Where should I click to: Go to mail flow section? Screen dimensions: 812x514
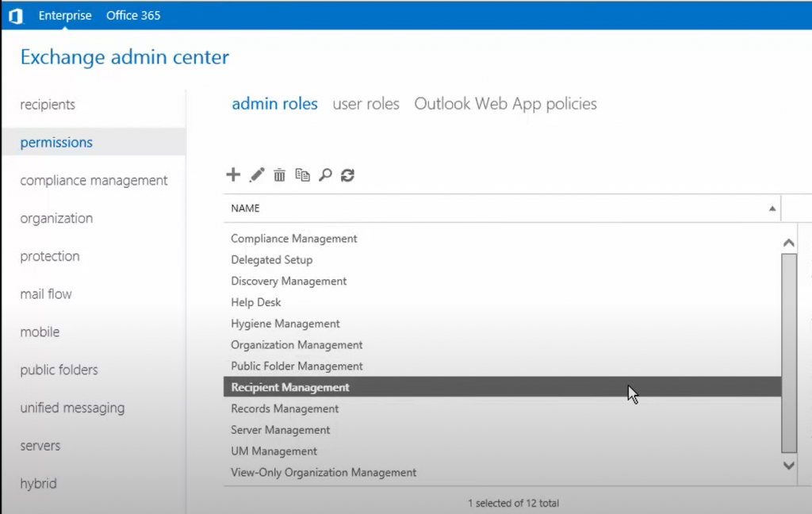click(x=46, y=293)
